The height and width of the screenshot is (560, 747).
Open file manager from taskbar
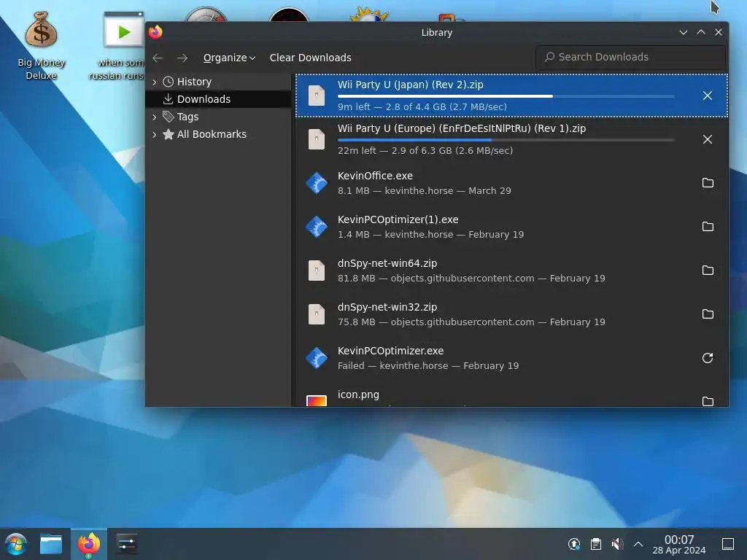(x=51, y=544)
